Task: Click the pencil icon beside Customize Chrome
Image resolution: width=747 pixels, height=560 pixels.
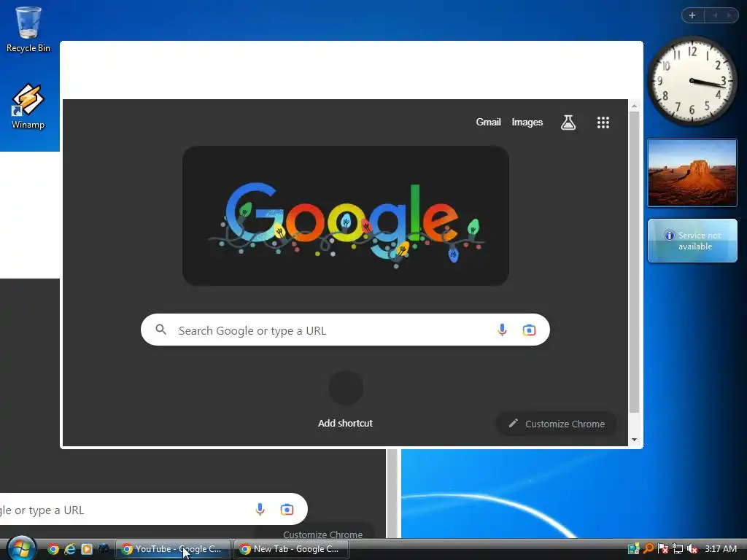Action: [513, 424]
